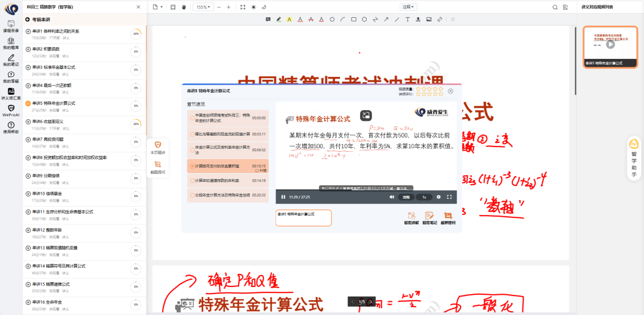Open the 1x playback speed selector
Viewport: 644px width, 315px height.
click(x=424, y=197)
